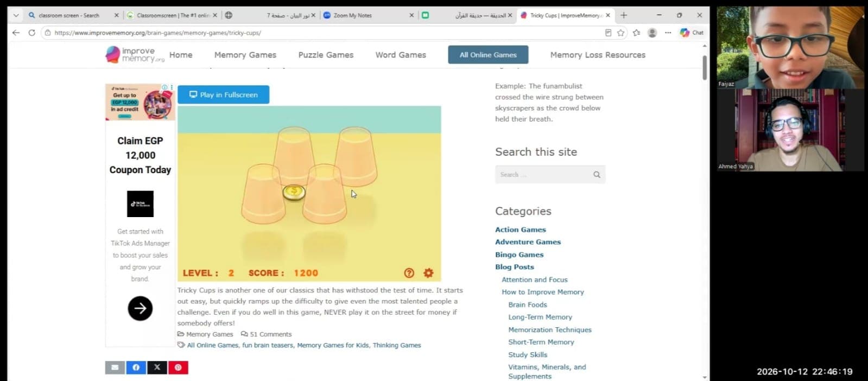The image size is (868, 381).
Task: Open the game settings gear icon
Action: coord(428,273)
